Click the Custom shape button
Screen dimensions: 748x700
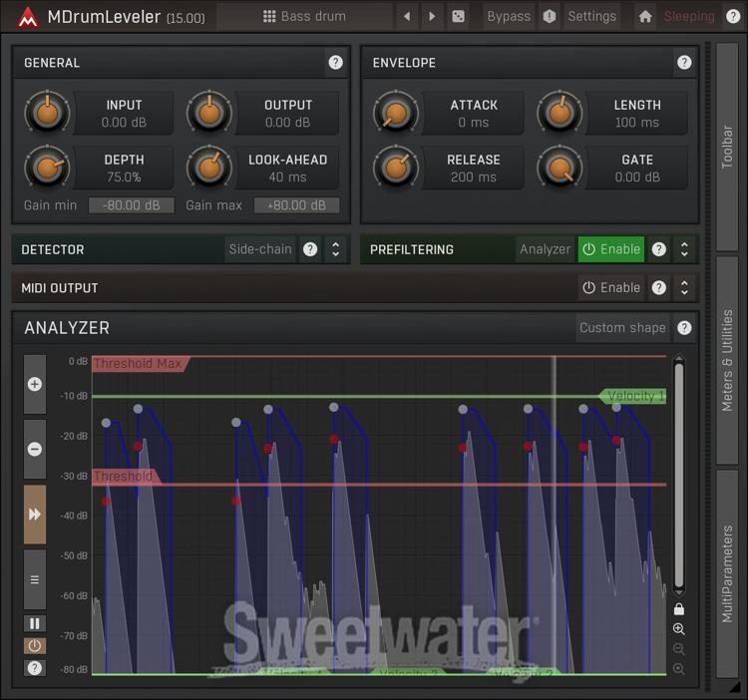click(622, 328)
